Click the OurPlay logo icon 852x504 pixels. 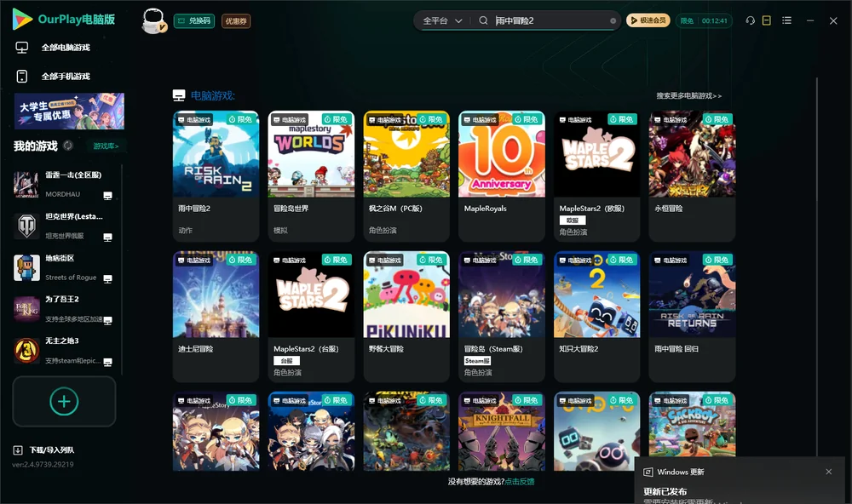[x=22, y=20]
